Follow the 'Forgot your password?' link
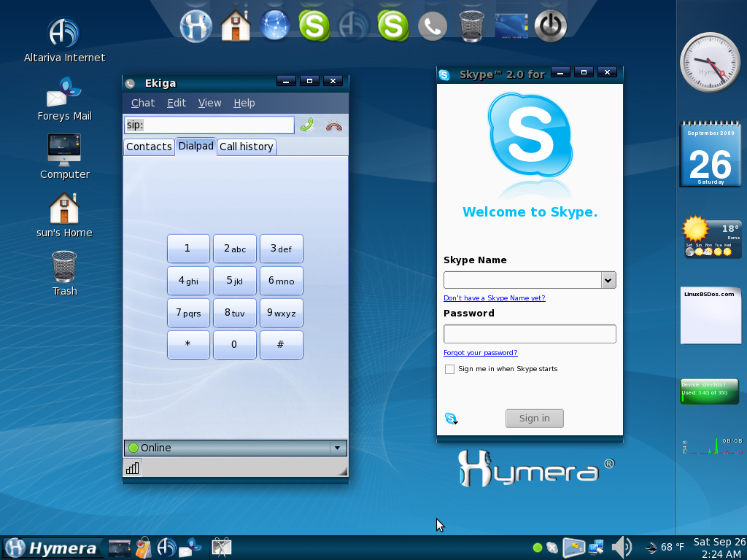This screenshot has height=560, width=747. tap(480, 353)
